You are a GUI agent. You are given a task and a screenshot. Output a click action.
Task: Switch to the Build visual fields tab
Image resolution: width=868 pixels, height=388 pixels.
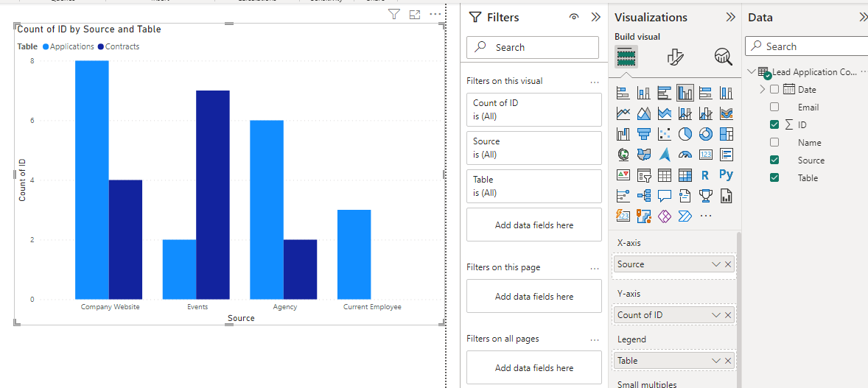point(626,57)
